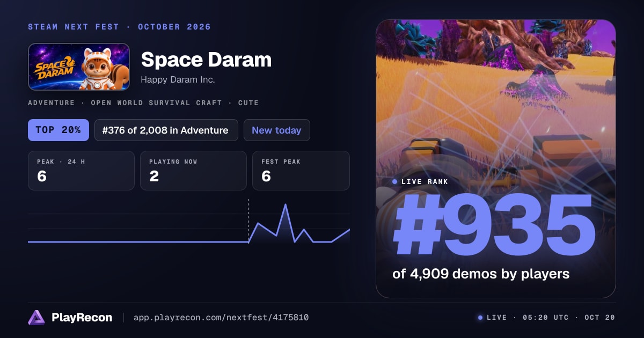Open the Space Daram game capsule thumbnail
644x338 pixels.
[79, 67]
